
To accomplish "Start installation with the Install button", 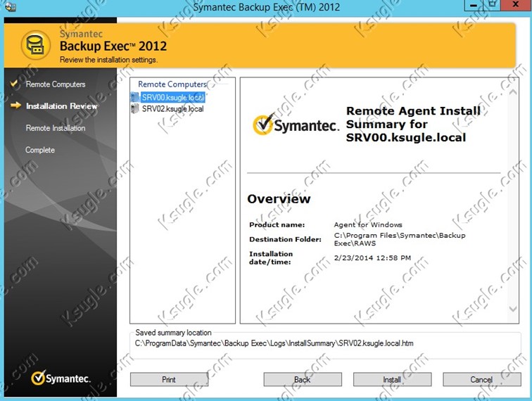I will click(392, 379).
